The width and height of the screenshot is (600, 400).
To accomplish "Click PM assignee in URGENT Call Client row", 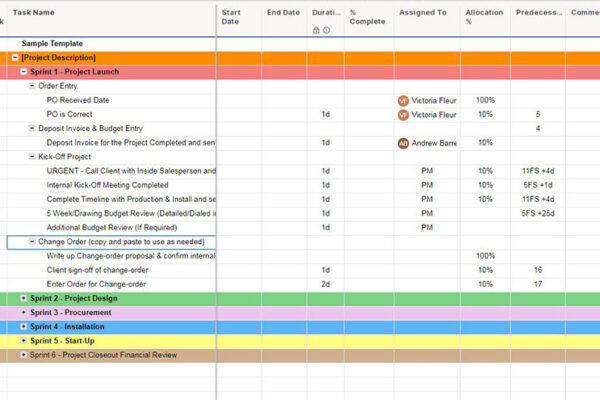I will point(427,171).
